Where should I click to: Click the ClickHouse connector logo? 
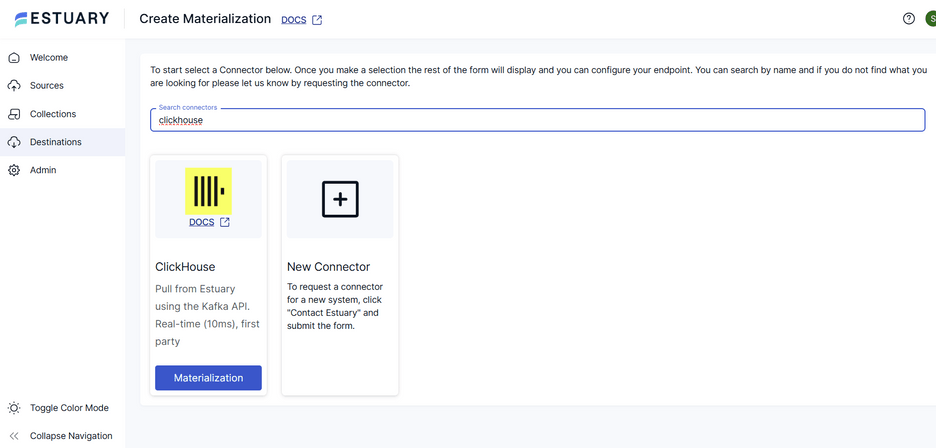pyautogui.click(x=208, y=190)
